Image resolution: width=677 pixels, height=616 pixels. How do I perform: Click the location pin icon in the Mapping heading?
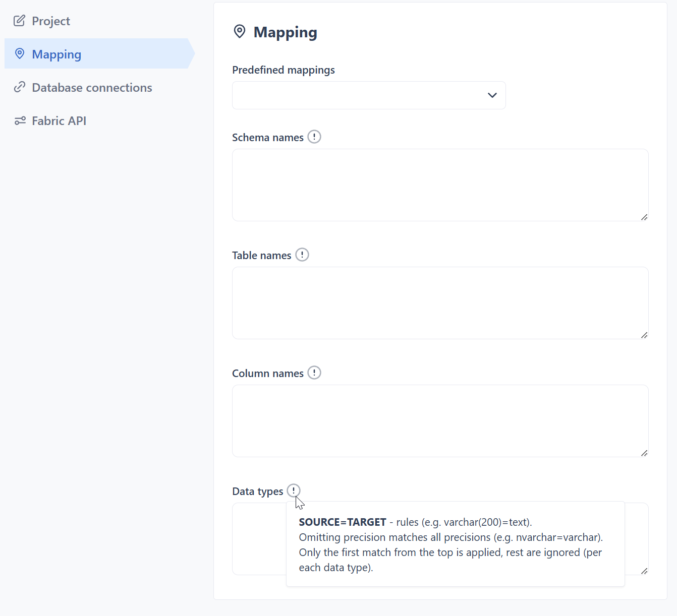click(x=240, y=32)
